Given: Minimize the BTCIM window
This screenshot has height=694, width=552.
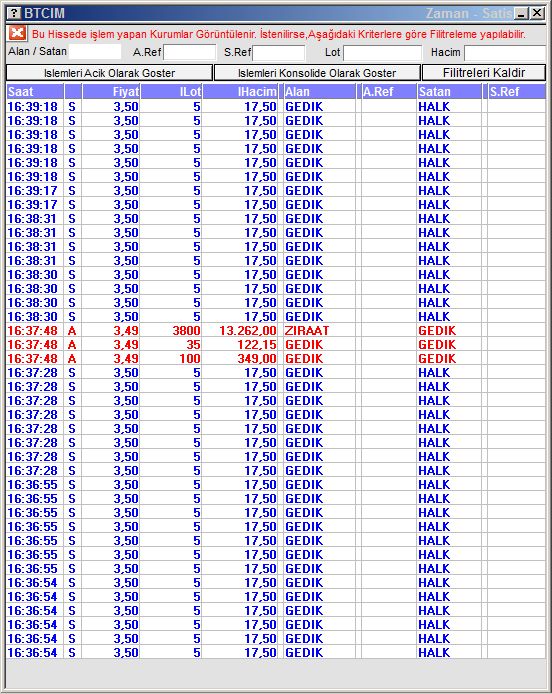Looking at the screenshot, I should click(x=522, y=13).
